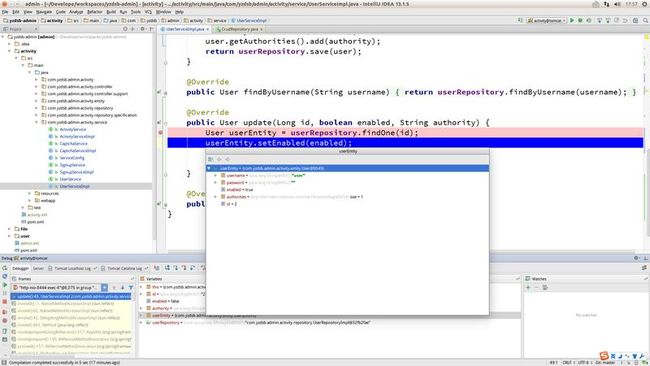Click the update icon in Debug side toolbar

click(5, 276)
